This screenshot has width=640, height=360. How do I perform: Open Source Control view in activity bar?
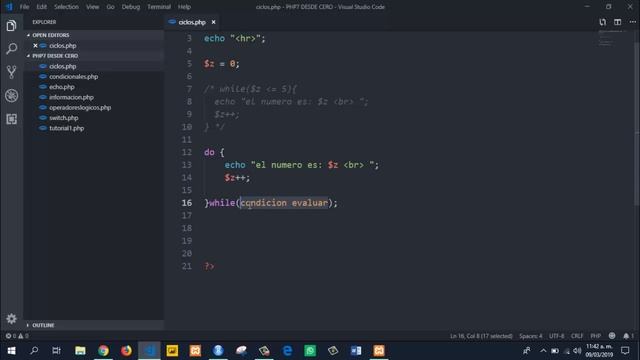[11, 72]
